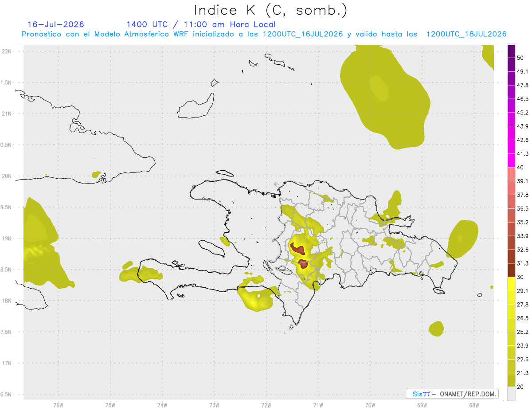The image size is (532, 411).
Task: Click legend value '27.8'
Action: click(x=523, y=305)
